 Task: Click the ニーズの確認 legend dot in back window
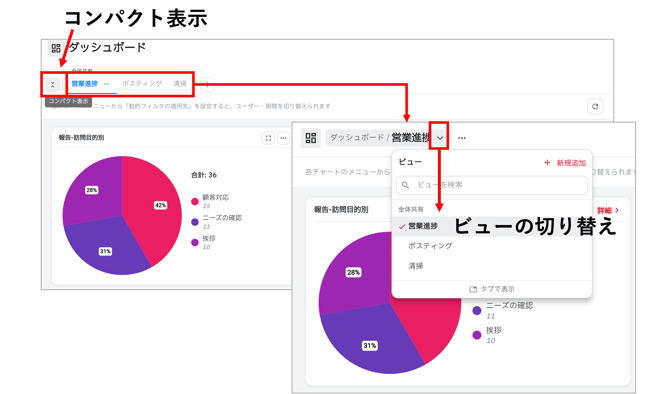(x=195, y=222)
